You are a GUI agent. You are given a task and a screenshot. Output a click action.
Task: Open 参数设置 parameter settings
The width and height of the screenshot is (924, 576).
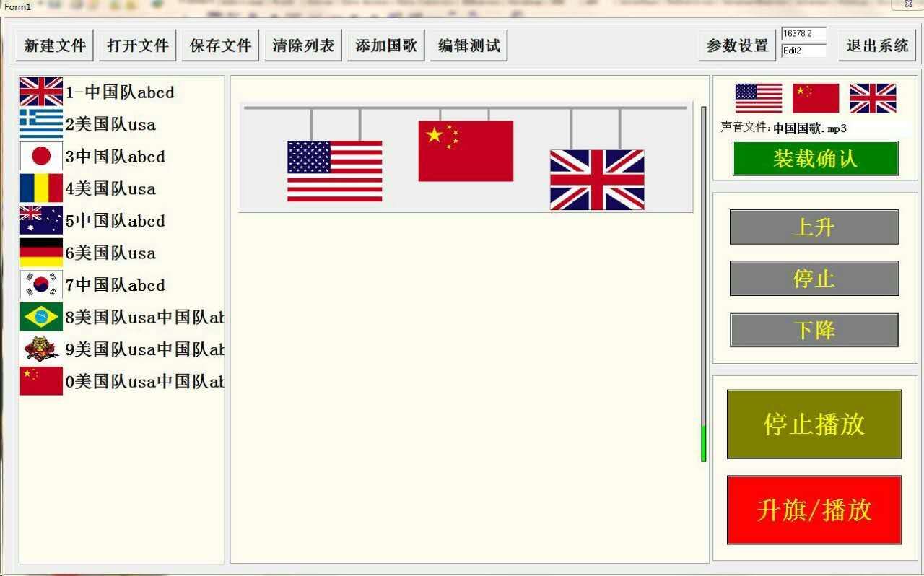[x=738, y=45]
